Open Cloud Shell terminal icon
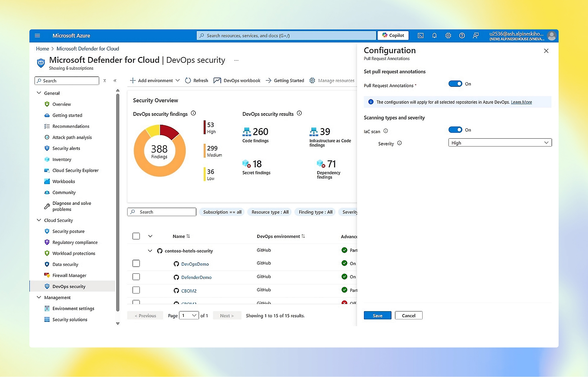This screenshot has height=377, width=588. pos(421,36)
